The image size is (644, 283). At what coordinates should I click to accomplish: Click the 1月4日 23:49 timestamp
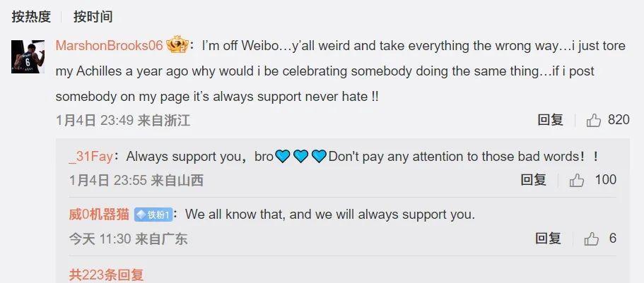pyautogui.click(x=95, y=120)
